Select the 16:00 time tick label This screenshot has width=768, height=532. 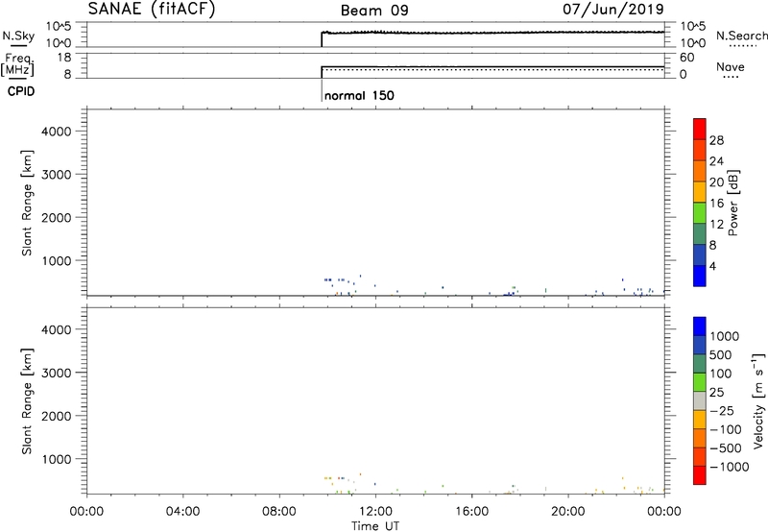[471, 512]
